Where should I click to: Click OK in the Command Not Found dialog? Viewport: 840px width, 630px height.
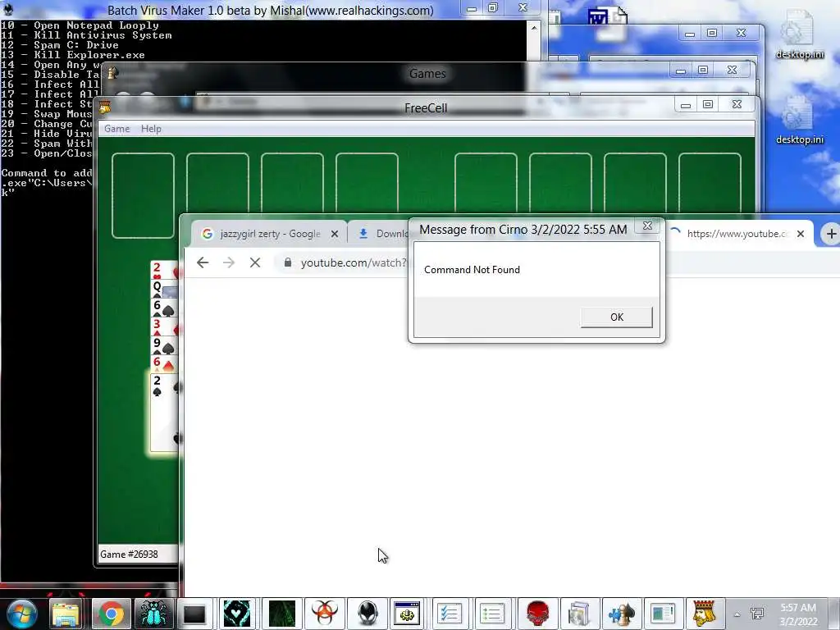point(616,317)
